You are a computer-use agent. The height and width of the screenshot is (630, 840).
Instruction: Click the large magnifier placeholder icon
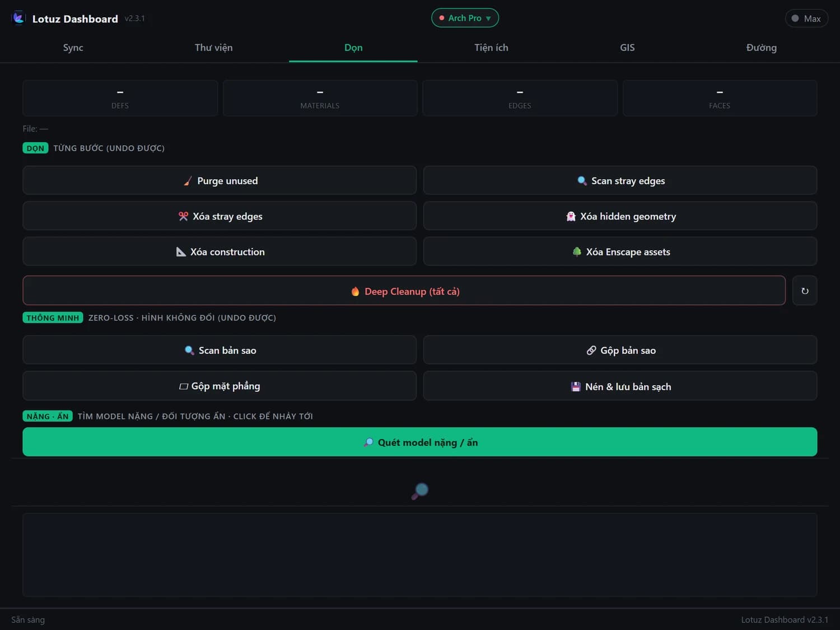coord(420,491)
